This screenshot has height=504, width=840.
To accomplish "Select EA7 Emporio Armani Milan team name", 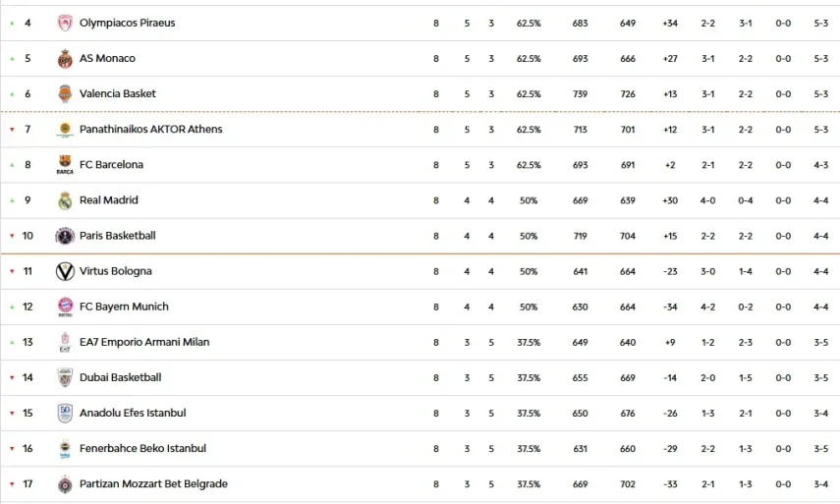I will pos(144,342).
